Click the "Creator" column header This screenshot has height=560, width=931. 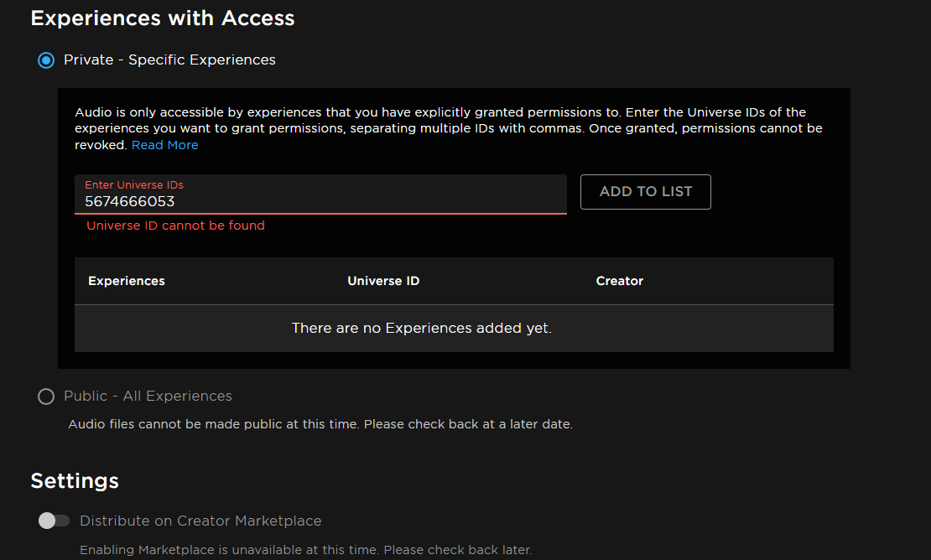tap(619, 281)
